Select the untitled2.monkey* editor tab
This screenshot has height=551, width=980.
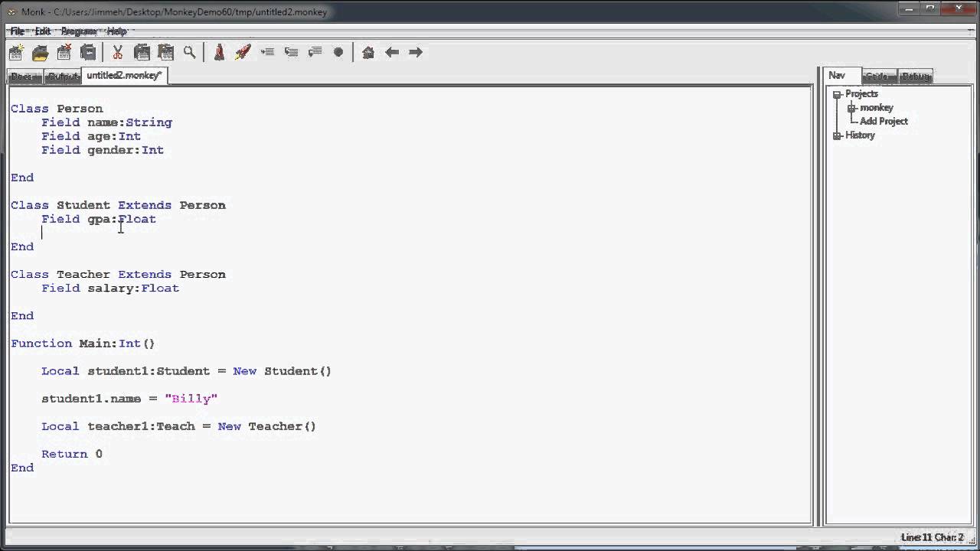pyautogui.click(x=124, y=75)
